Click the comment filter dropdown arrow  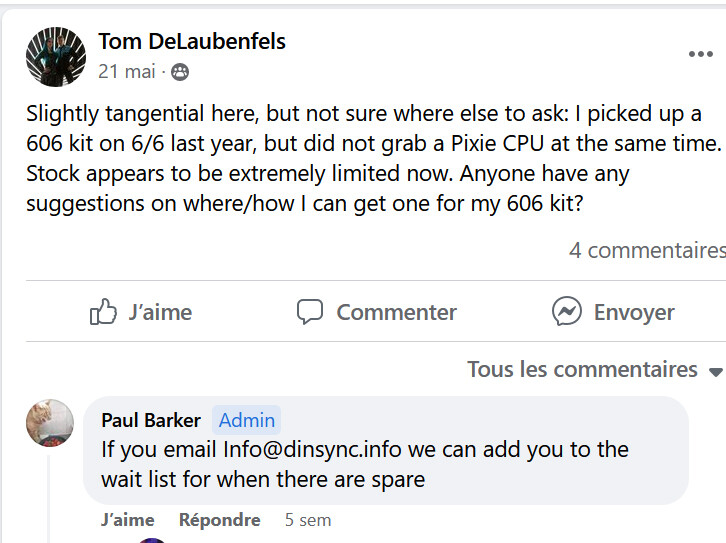tap(715, 371)
